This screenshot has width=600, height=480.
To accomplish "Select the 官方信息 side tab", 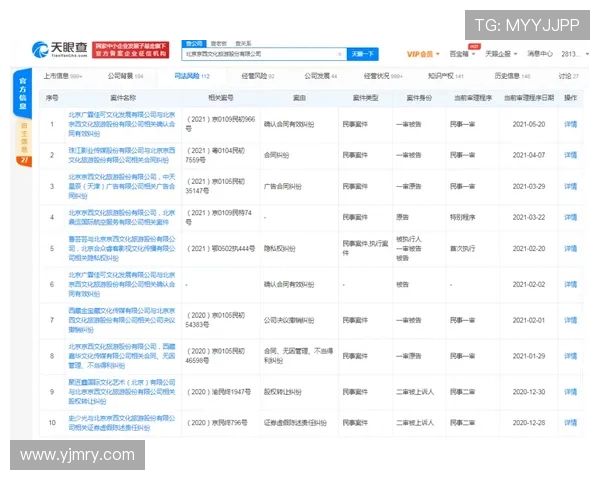I will (x=23, y=93).
